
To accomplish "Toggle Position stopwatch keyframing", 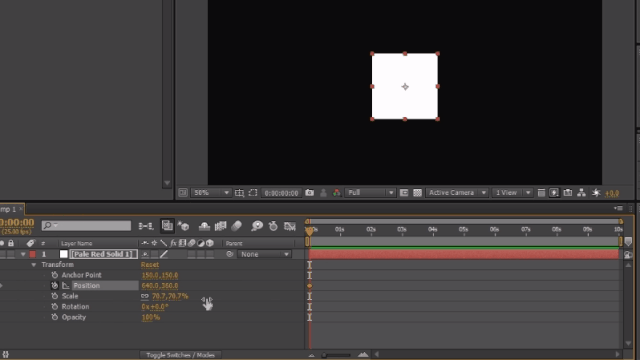I will [55, 286].
